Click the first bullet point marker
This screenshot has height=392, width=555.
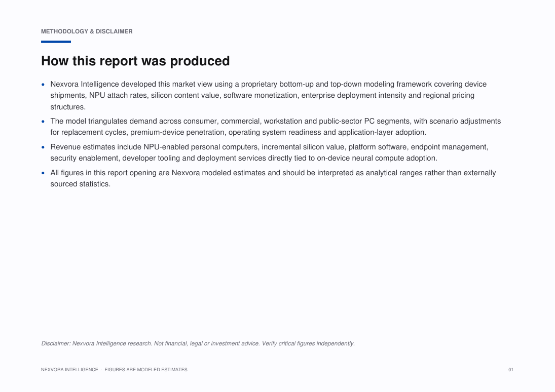(x=43, y=85)
